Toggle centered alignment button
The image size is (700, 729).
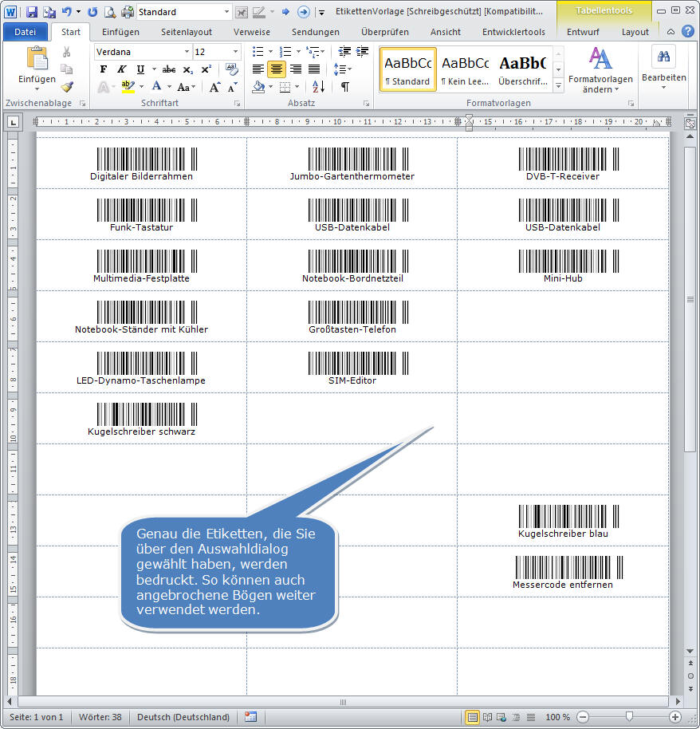277,69
